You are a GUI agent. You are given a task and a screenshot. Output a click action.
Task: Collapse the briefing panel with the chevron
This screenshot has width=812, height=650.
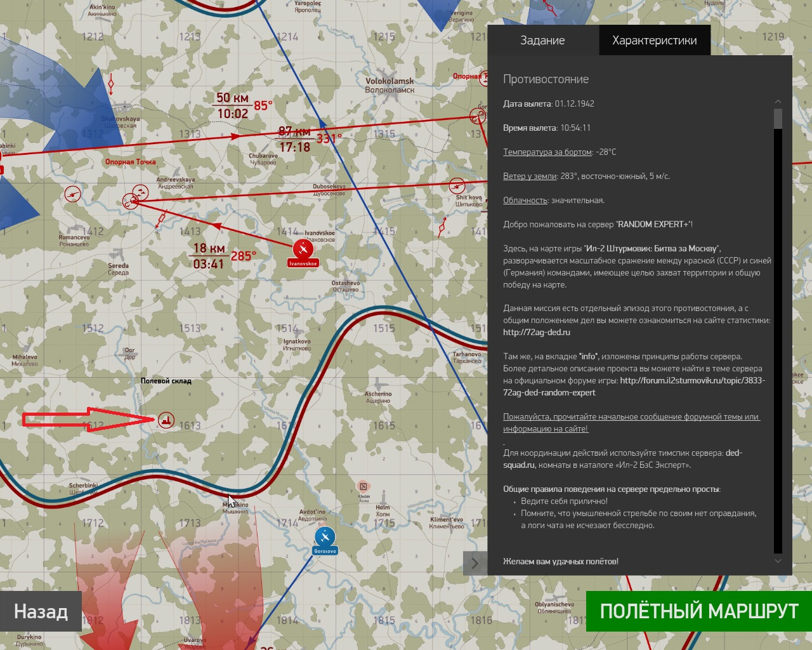tap(475, 562)
